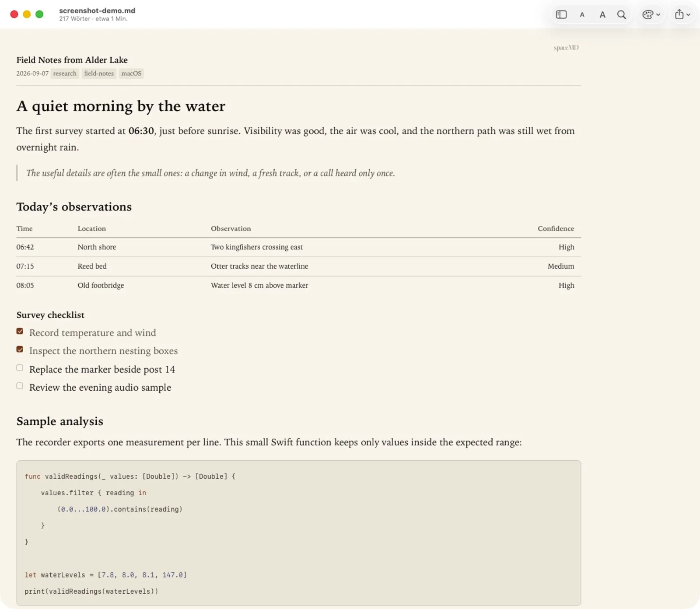Click the Field Notes from Alder Lake title
The width and height of the screenshot is (700, 609).
coord(72,60)
